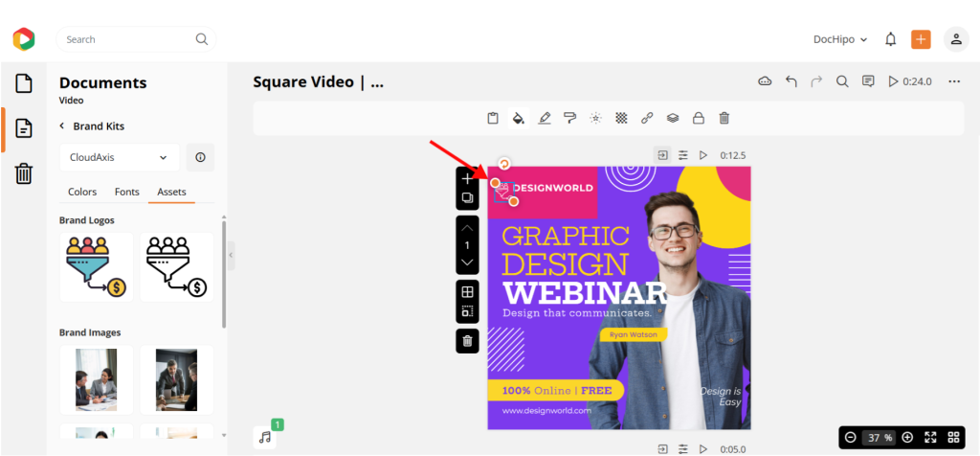The image size is (980, 456).
Task: Click the magnifier icon in the search box
Action: click(201, 38)
